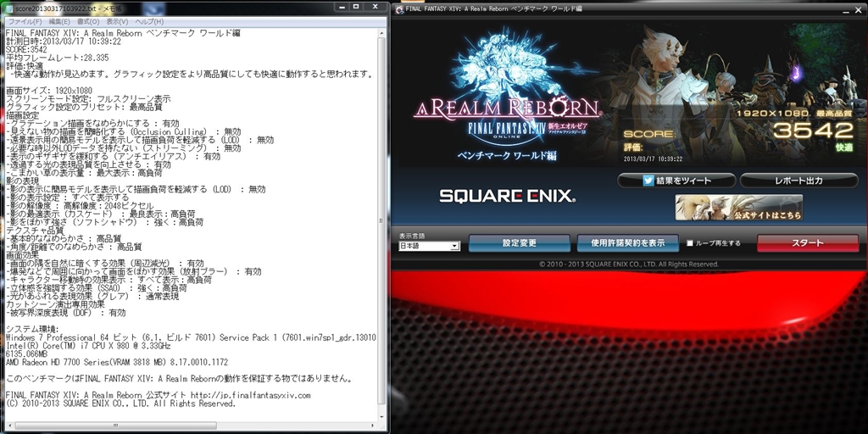Open the ファイル(F) menu in Notepad
This screenshot has height=434, width=868.
tap(25, 21)
